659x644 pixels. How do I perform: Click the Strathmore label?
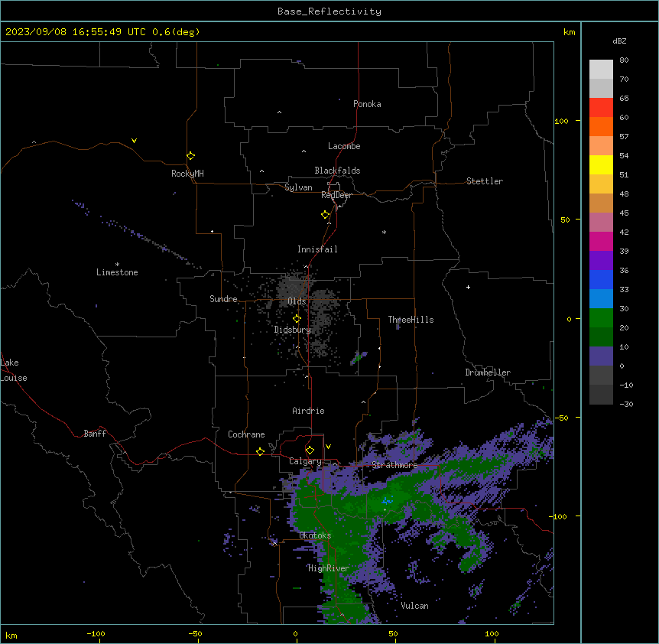[394, 465]
